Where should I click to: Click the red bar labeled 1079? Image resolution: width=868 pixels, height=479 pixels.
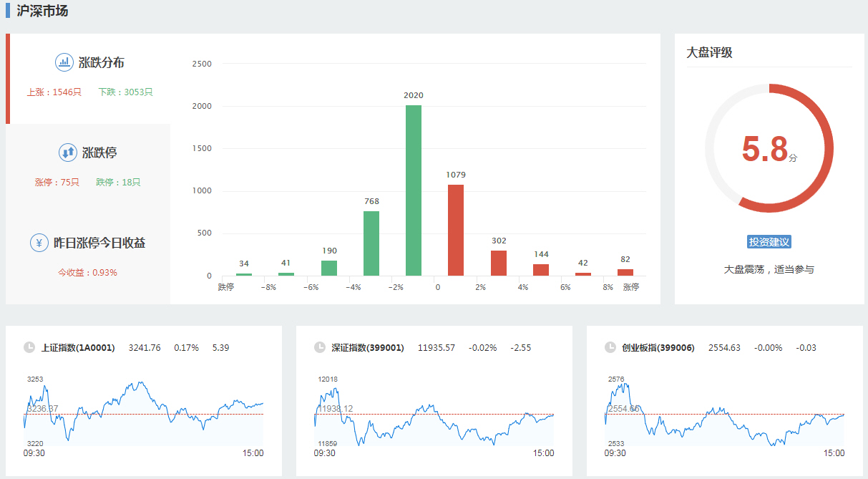pyautogui.click(x=456, y=230)
